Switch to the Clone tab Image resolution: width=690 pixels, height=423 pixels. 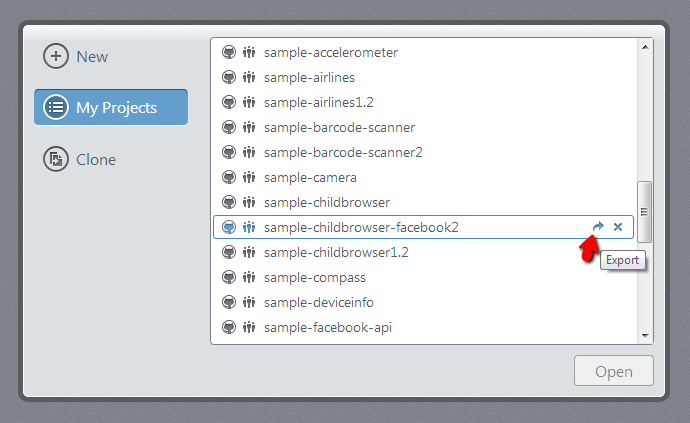coord(80,159)
